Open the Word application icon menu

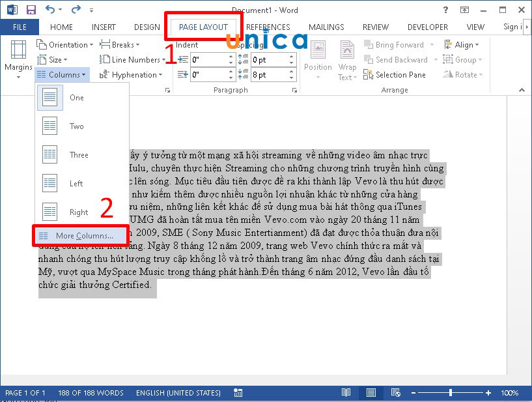pos(12,10)
